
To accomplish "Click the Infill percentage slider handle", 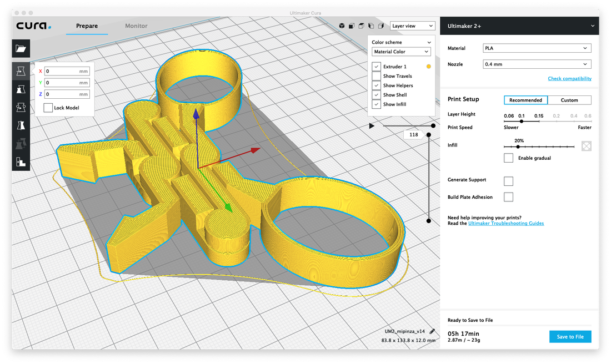I will click(x=518, y=147).
